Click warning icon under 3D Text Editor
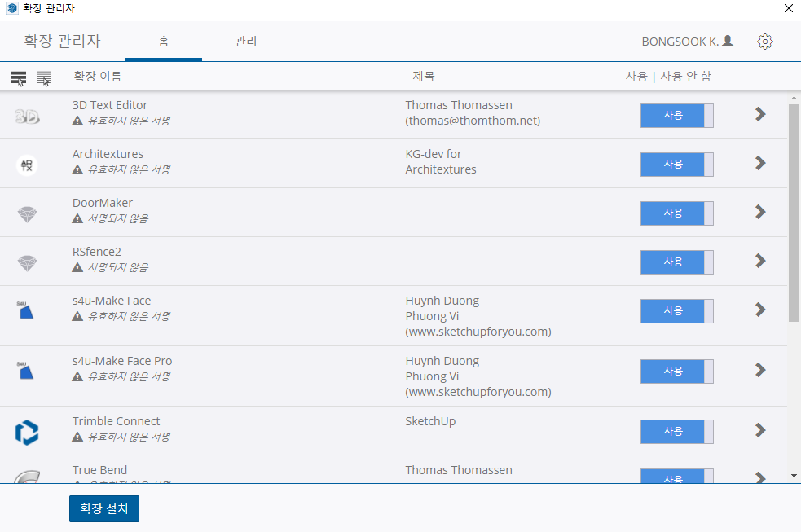 click(x=77, y=121)
